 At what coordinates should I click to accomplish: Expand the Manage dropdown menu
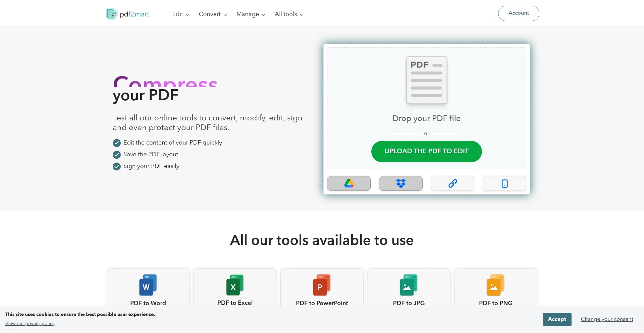[251, 14]
